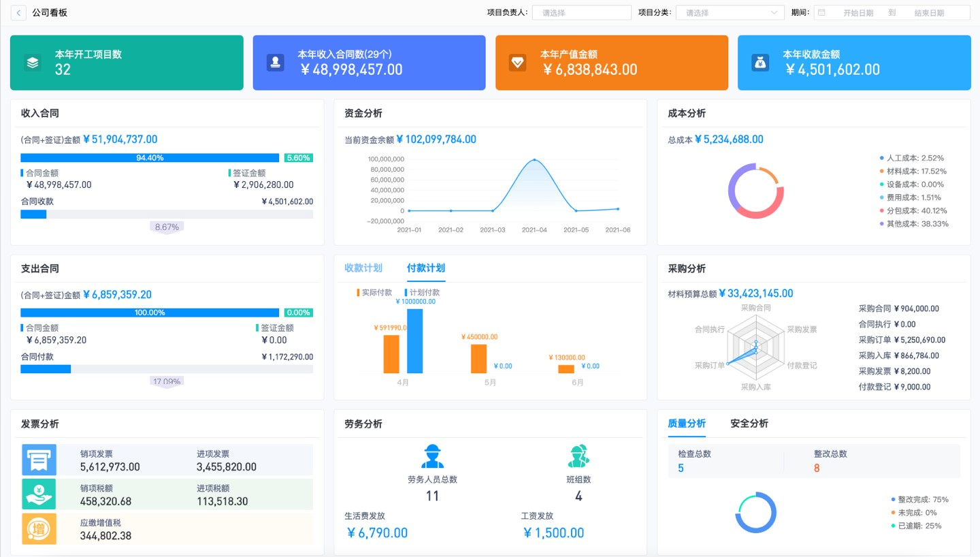
Task: Click the money bag icon on 本年收款金额 card
Action: click(x=760, y=63)
